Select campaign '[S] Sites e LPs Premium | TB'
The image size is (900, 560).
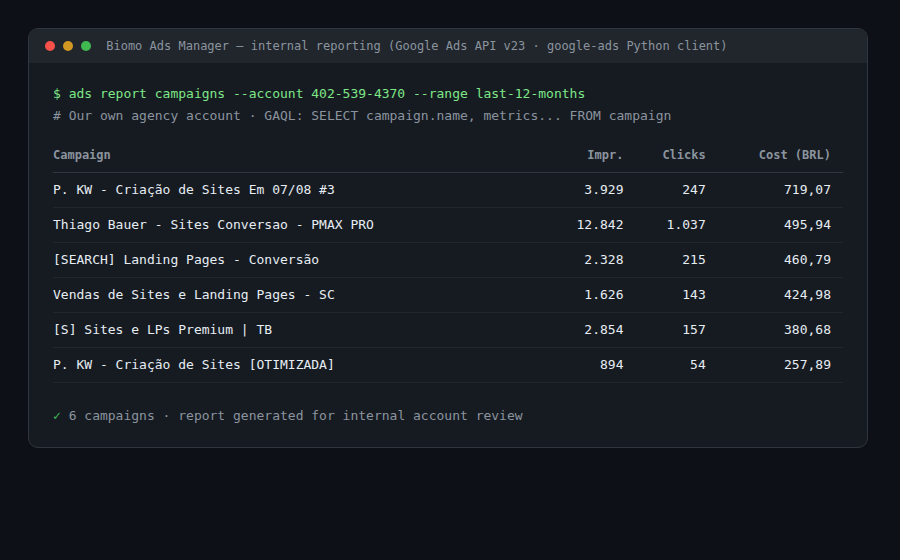click(x=162, y=330)
